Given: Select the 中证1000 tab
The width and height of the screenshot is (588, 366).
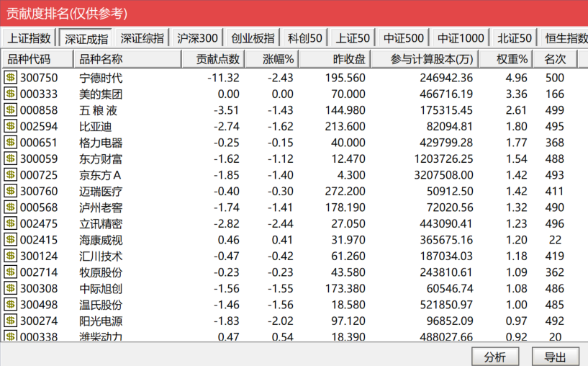Looking at the screenshot, I should [461, 38].
